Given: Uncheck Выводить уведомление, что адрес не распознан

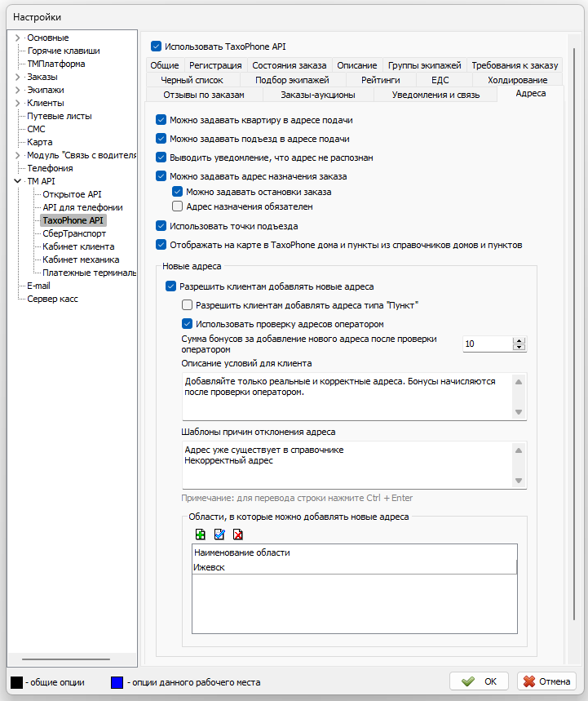Looking at the screenshot, I should [161, 158].
